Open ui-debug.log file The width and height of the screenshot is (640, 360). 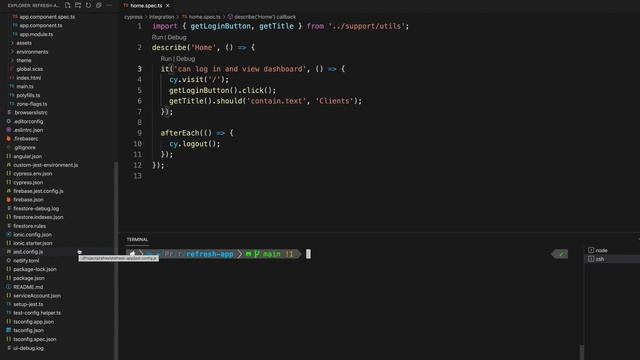click(28, 348)
